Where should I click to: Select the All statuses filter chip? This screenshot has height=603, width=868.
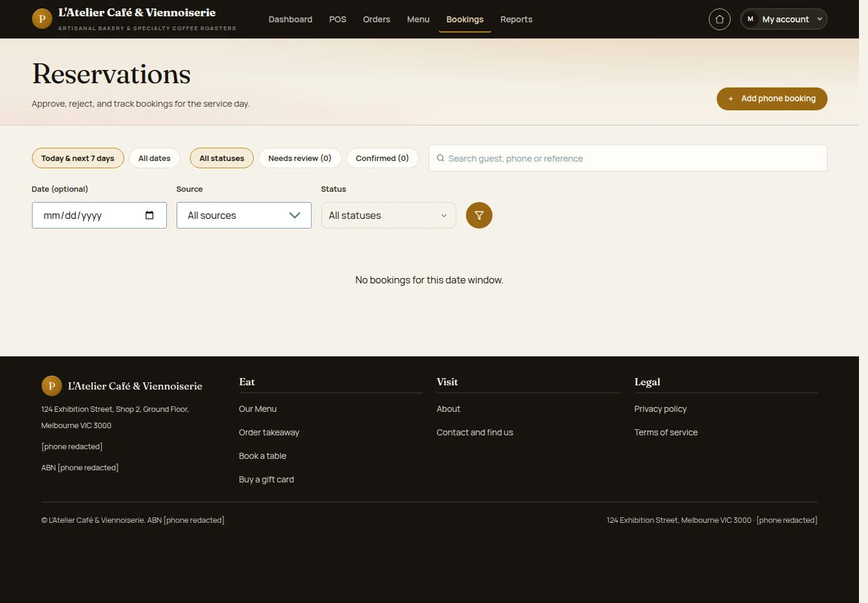tap(222, 158)
